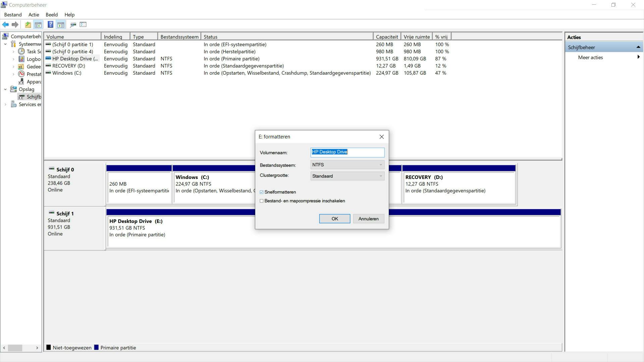This screenshot has height=362, width=644.
Task: Click the properties checklist toolbar icon
Action: (x=83, y=24)
